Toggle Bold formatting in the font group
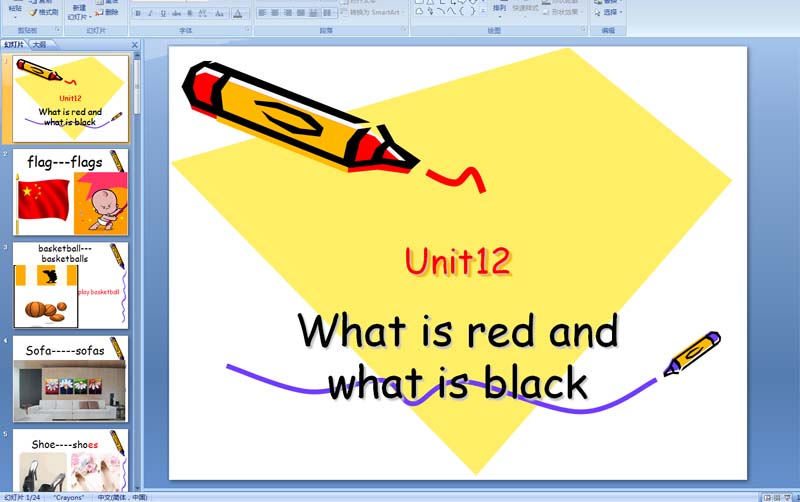This screenshot has height=502, width=800. coord(138,14)
